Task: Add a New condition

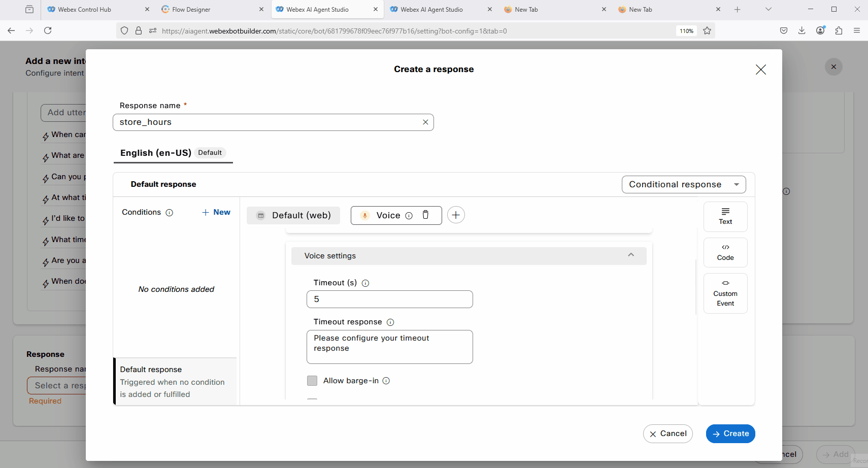Action: click(216, 212)
